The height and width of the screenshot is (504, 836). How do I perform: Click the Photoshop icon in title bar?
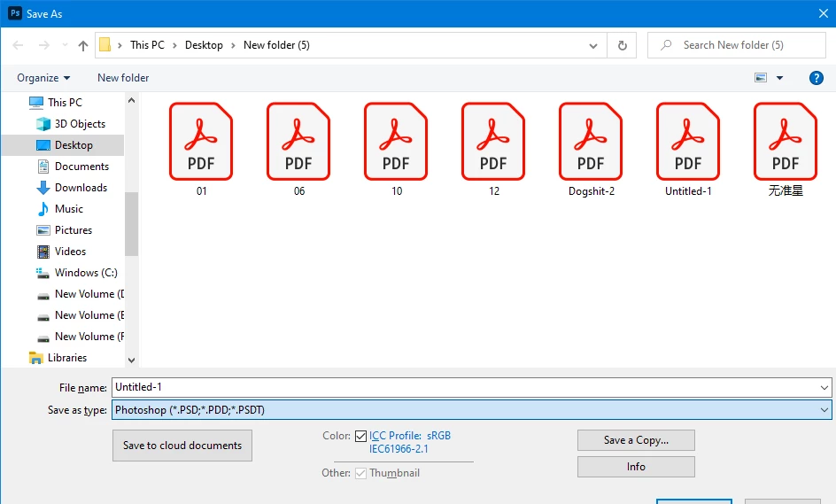pyautogui.click(x=15, y=13)
